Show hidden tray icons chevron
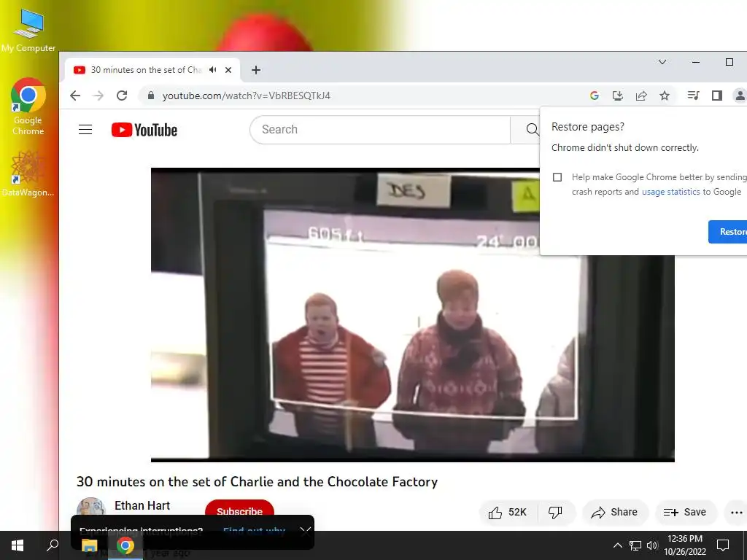The height and width of the screenshot is (560, 747). (x=617, y=545)
